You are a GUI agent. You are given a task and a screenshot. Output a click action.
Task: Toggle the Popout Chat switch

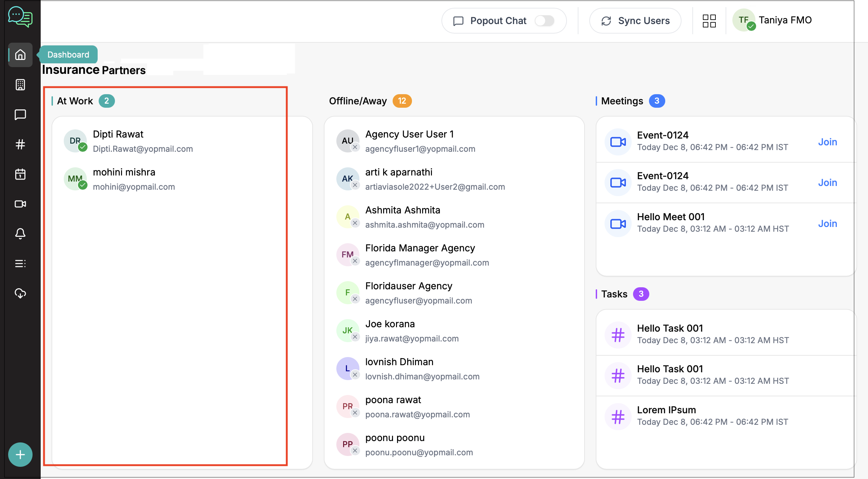545,21
